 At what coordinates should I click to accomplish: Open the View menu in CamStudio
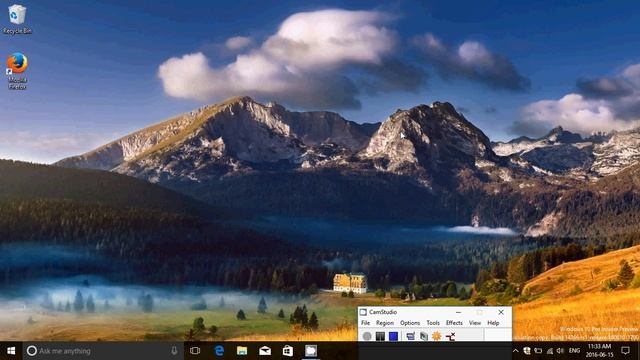pos(475,322)
